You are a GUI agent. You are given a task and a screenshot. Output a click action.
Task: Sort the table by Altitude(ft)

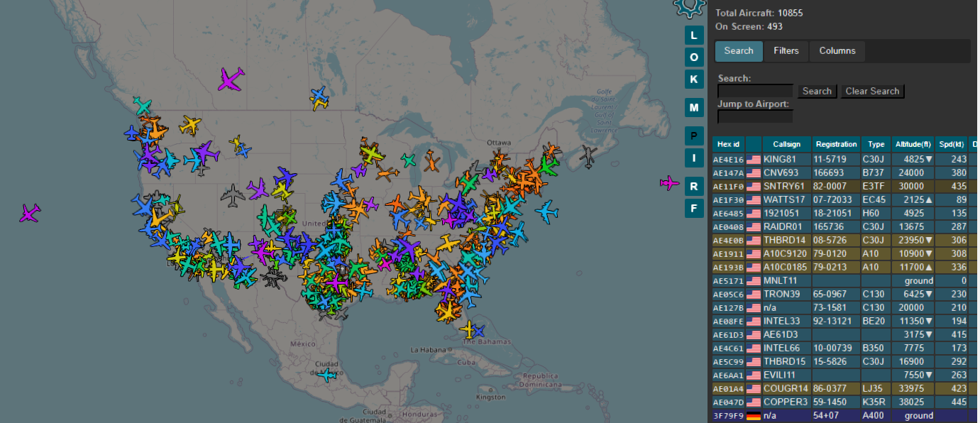[913, 144]
